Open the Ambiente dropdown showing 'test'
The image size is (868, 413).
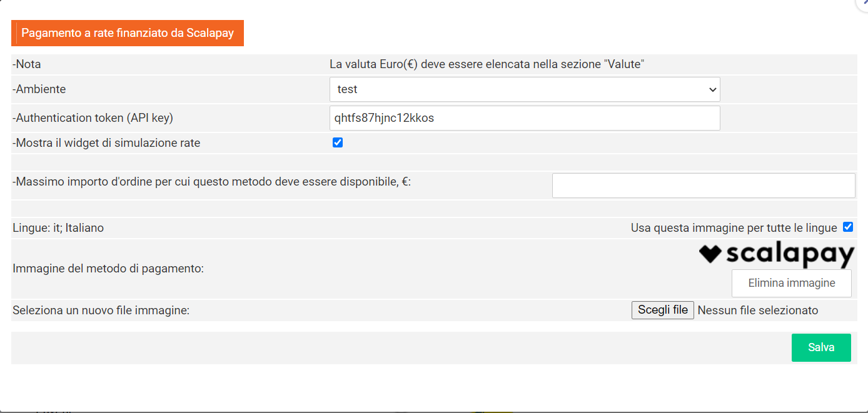click(525, 89)
